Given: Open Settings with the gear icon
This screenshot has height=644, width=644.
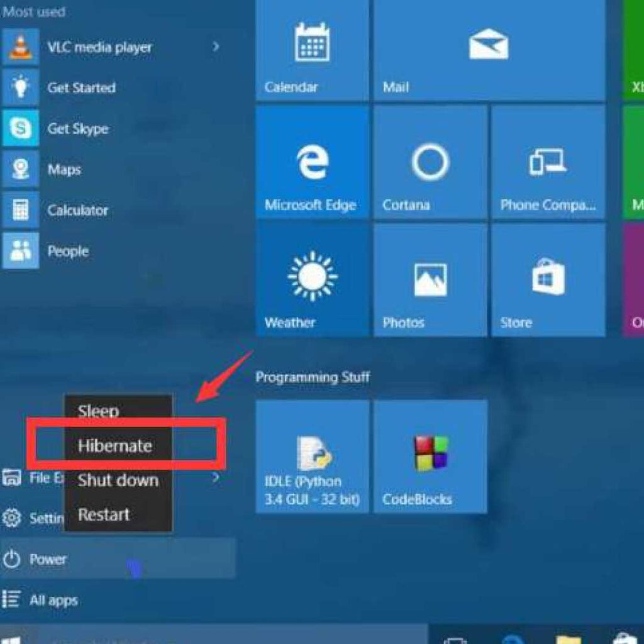Looking at the screenshot, I should point(33,518).
